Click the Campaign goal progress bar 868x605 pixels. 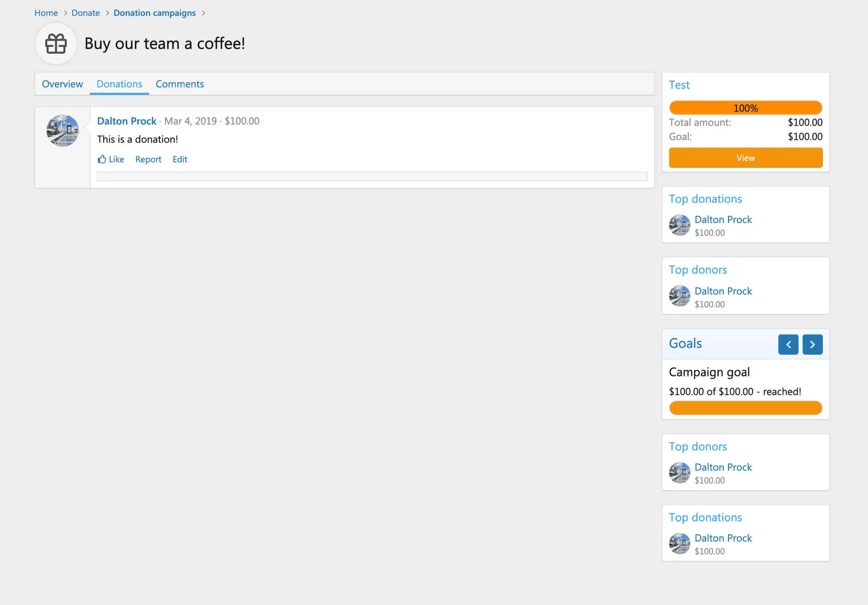[745, 408]
